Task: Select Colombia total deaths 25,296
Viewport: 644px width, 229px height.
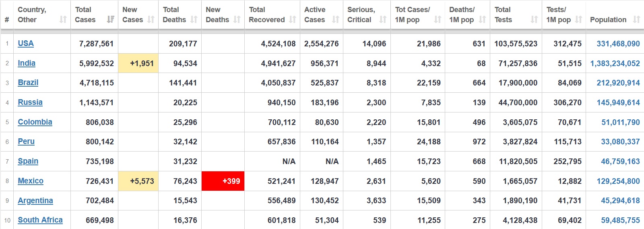Action: [185, 122]
